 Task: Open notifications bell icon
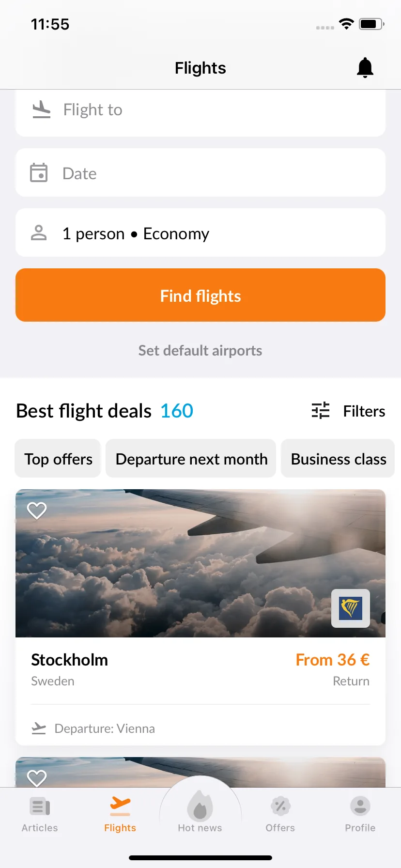365,68
